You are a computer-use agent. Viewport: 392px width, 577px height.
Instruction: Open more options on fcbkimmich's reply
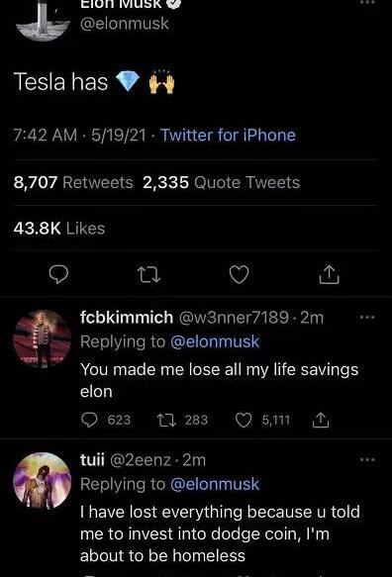[x=367, y=317]
